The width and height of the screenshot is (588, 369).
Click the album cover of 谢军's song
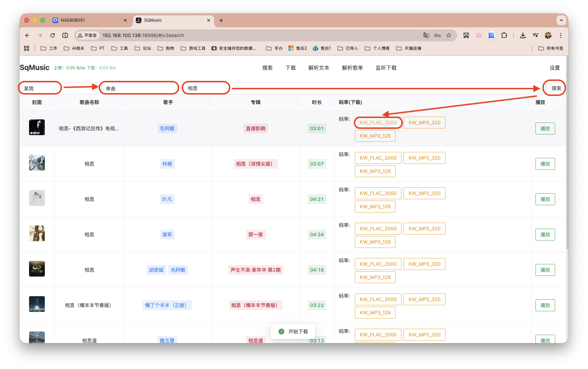[x=37, y=234]
